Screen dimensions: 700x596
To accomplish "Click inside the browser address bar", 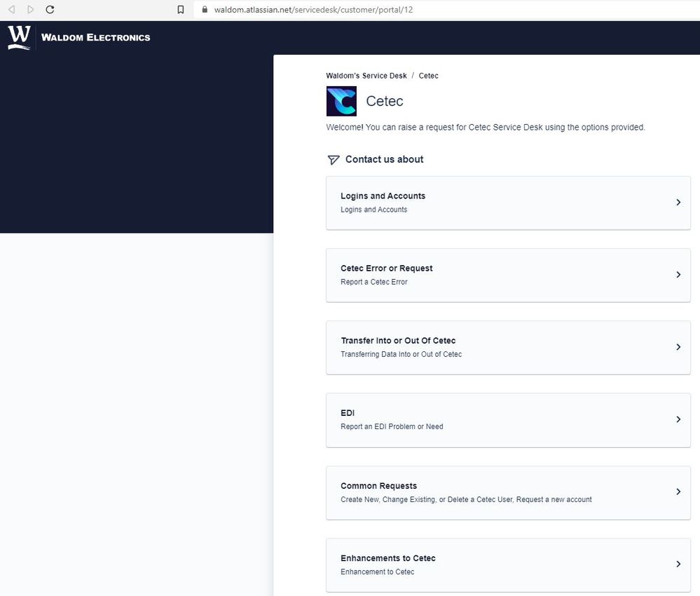I will (x=315, y=10).
